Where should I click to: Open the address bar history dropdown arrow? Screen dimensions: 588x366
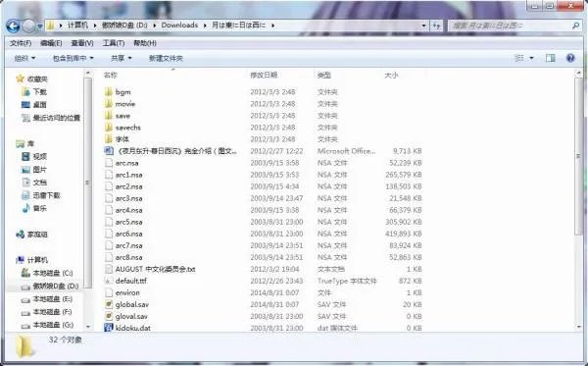(423, 26)
